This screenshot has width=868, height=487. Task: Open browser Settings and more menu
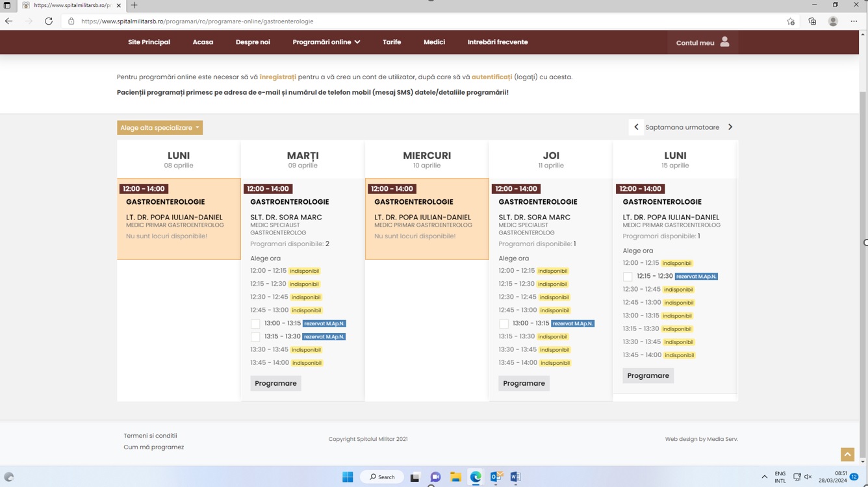click(x=854, y=21)
